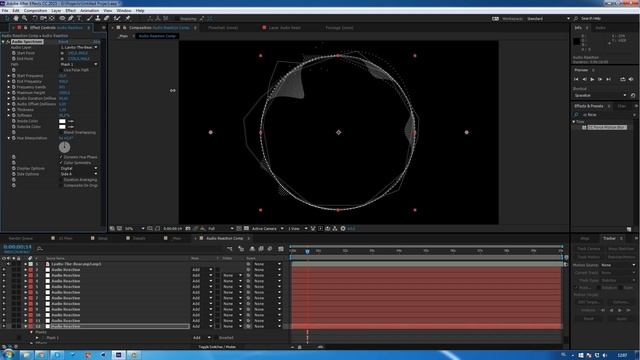Click the Region of Interest icon
The width and height of the screenshot is (640, 360).
pos(239,229)
